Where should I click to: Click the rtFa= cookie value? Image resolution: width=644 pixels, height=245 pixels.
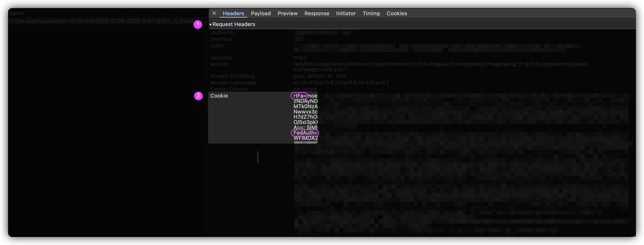(299, 96)
